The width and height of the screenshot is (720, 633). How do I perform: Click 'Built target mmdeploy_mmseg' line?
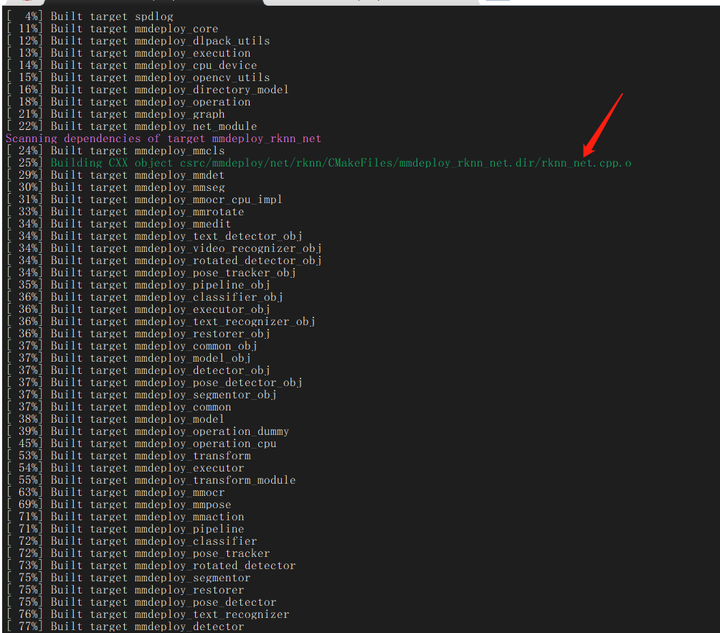pos(116,187)
